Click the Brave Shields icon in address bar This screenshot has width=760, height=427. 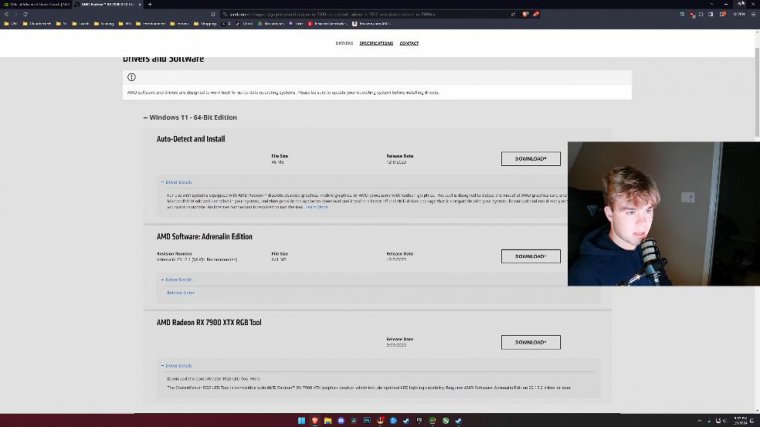(x=523, y=14)
